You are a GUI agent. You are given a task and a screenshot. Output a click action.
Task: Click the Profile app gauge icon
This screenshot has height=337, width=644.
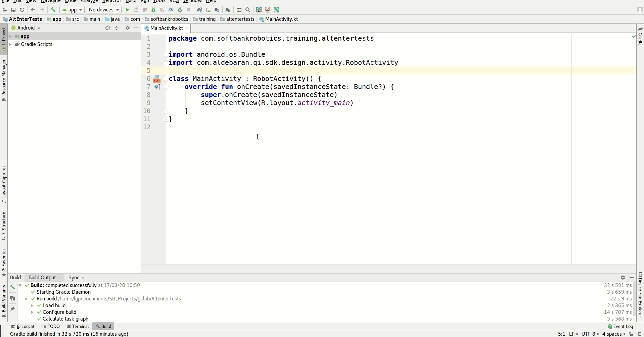point(171,10)
